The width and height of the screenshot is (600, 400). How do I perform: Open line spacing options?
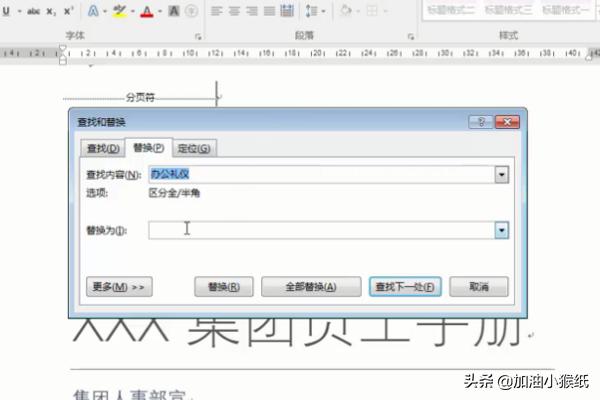(x=311, y=11)
